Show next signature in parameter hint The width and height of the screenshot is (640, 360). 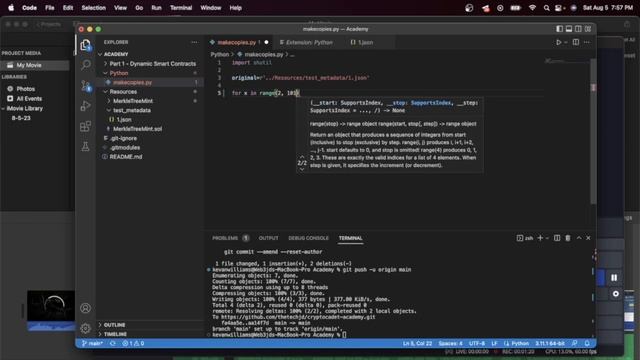[x=302, y=169]
